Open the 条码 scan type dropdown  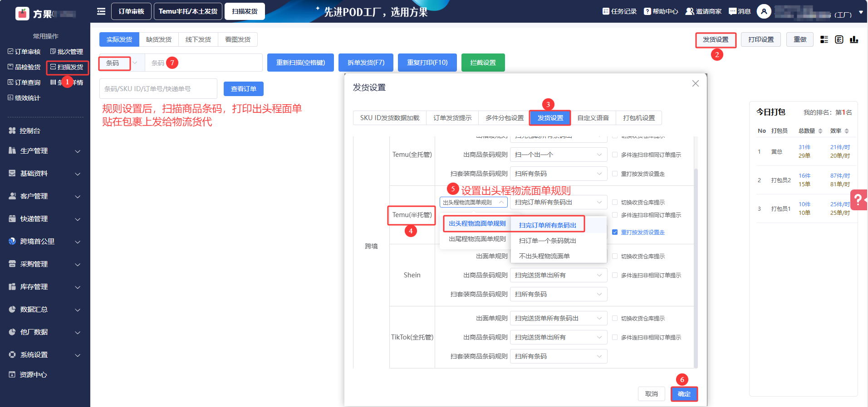[x=121, y=63]
